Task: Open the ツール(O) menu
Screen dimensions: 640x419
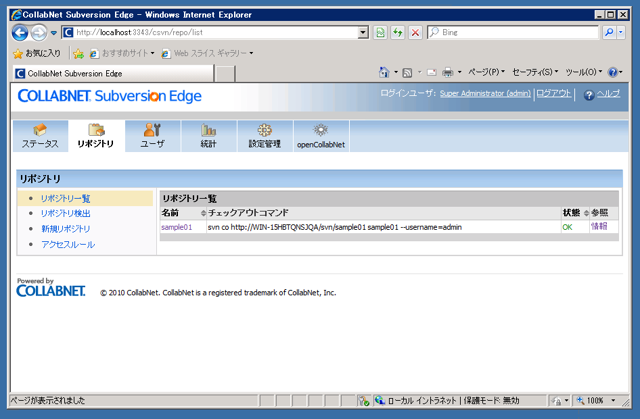Action: coord(584,72)
